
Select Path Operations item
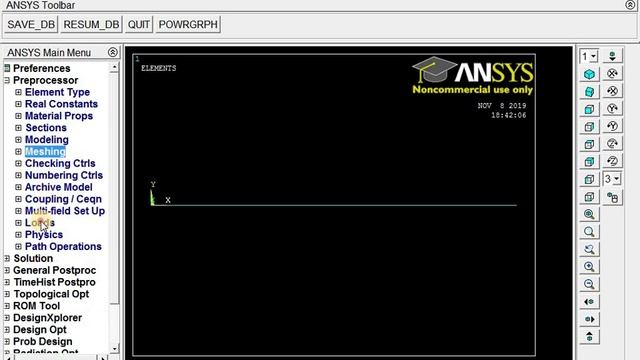[x=63, y=247]
